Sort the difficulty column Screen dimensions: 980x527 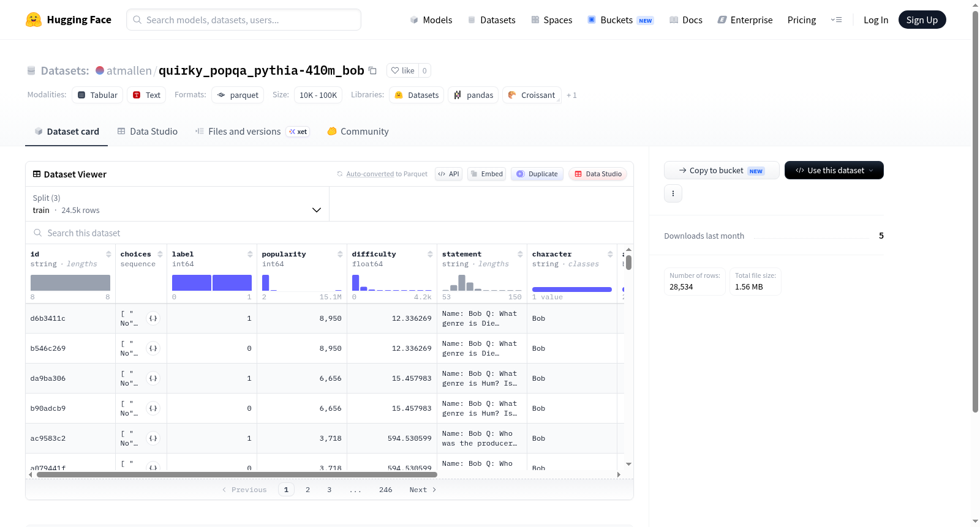430,254
